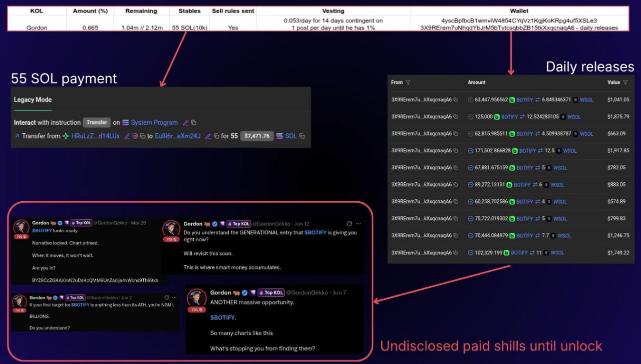Open more options on Jun 12 tweet
Viewport: 641px width, 364px height.
pyautogui.click(x=358, y=224)
